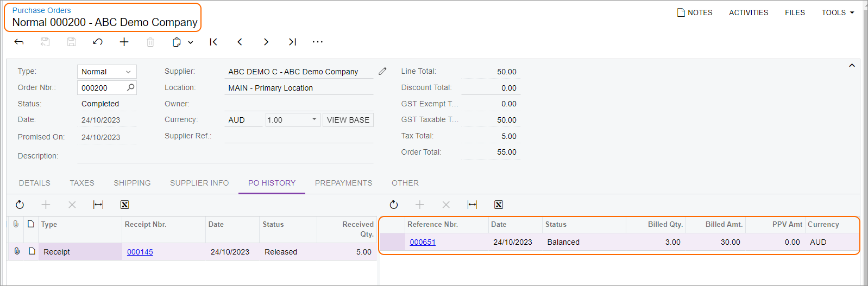The height and width of the screenshot is (286, 868).
Task: Open the more actions ellipsis menu
Action: [318, 42]
